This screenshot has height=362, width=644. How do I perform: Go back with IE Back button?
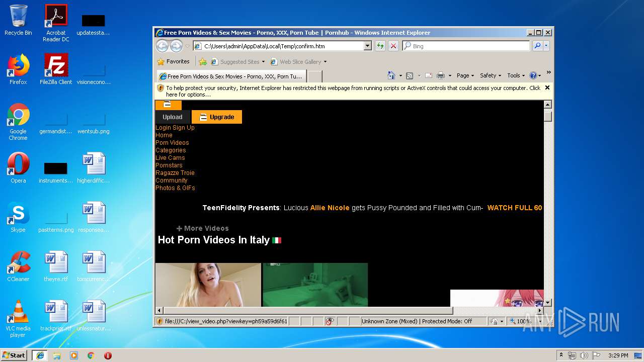(162, 46)
